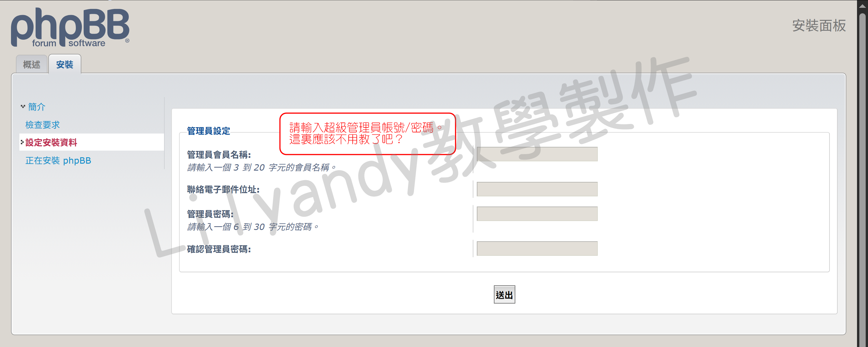Image resolution: width=868 pixels, height=347 pixels.
Task: Open 正在安裝 phpBB sidebar link
Action: [58, 160]
